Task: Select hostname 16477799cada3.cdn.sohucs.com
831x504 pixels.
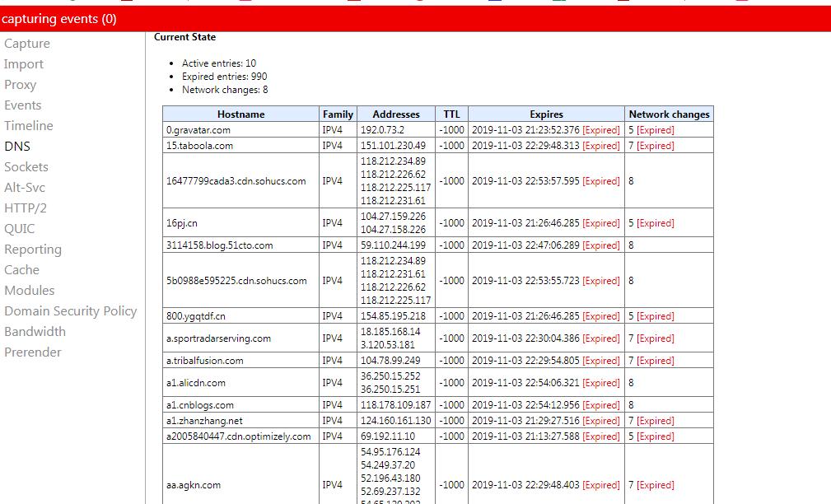Action: tap(236, 180)
